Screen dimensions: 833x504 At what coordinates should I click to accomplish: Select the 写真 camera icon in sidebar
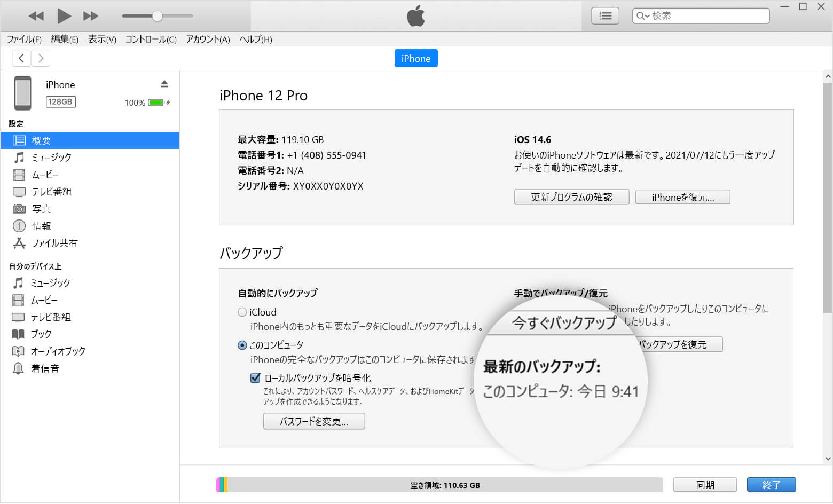pyautogui.click(x=19, y=209)
